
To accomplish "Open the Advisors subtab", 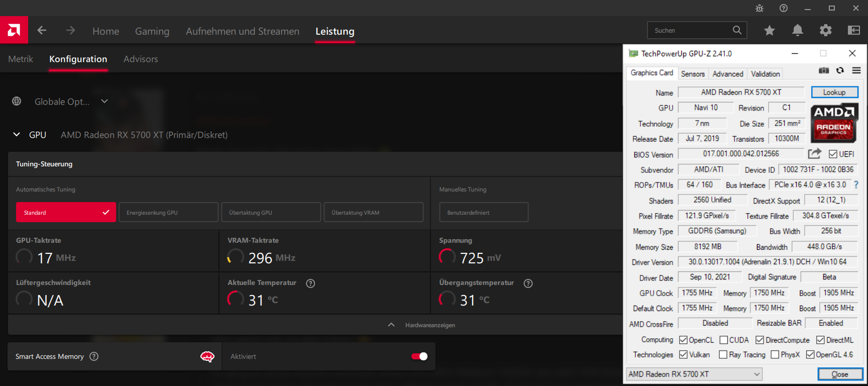I will click(x=141, y=59).
